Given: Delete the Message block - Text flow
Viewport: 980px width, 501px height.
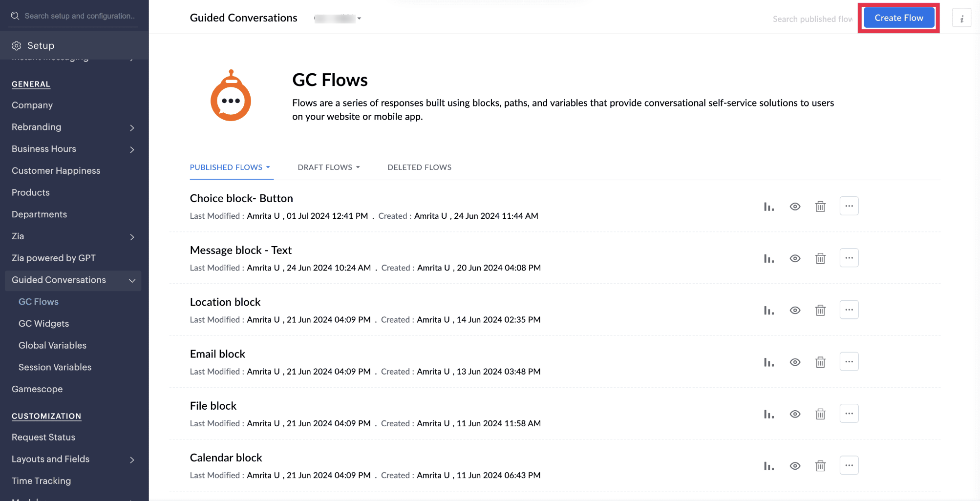Looking at the screenshot, I should (x=820, y=258).
